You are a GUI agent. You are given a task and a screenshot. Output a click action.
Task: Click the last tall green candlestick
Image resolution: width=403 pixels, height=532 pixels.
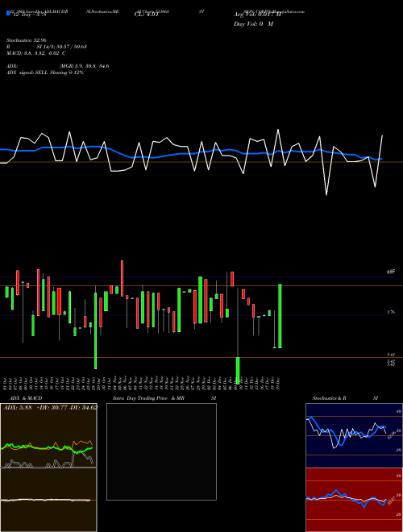280,316
